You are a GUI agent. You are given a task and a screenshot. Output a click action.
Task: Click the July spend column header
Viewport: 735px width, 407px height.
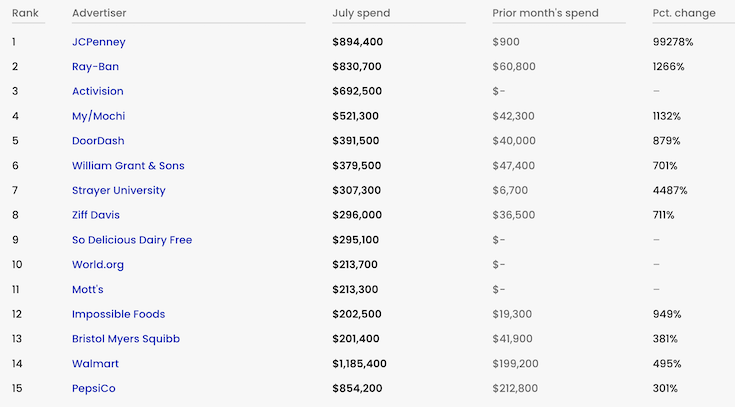(x=361, y=13)
